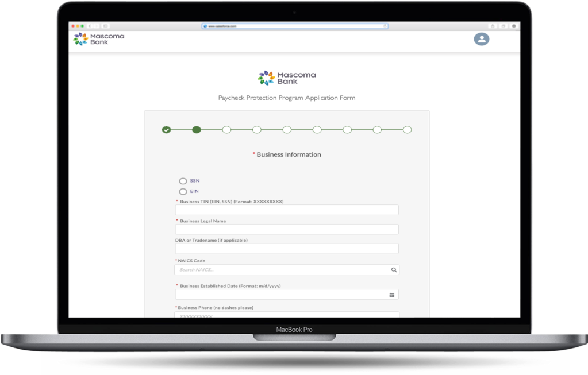
Task: Focus the Business TIN input field
Action: pyautogui.click(x=287, y=210)
